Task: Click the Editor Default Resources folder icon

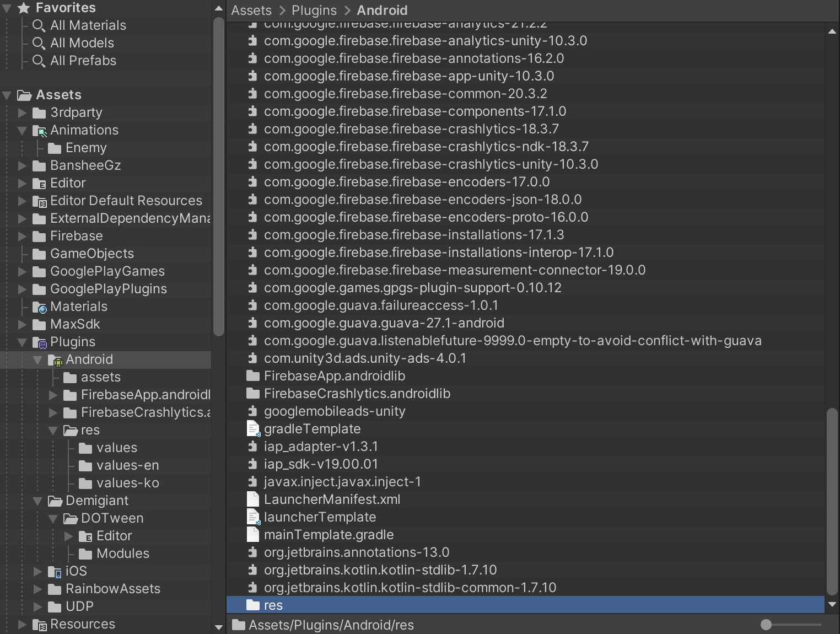Action: (x=39, y=201)
